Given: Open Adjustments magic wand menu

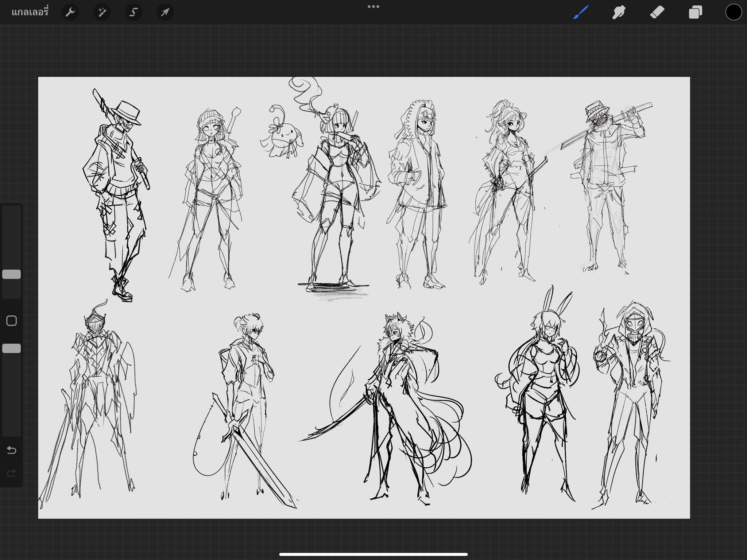Looking at the screenshot, I should pos(102,12).
